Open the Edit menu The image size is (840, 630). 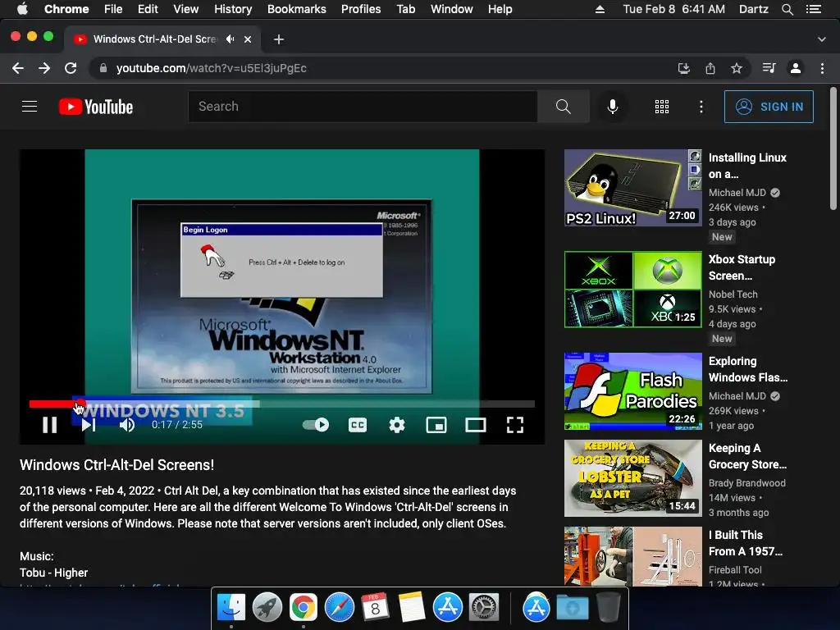[x=148, y=9]
